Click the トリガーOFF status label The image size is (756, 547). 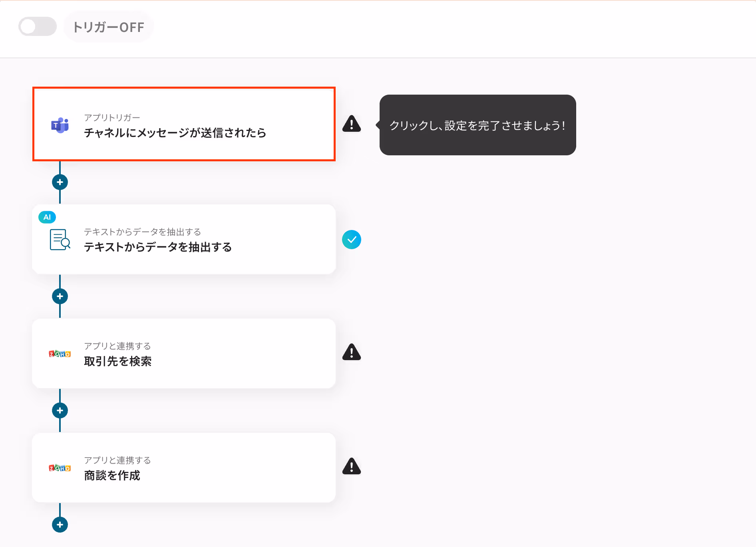pos(109,27)
